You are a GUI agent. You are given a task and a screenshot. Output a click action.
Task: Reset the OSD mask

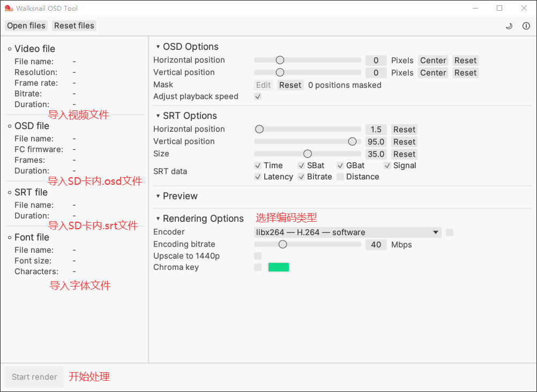pyautogui.click(x=290, y=85)
